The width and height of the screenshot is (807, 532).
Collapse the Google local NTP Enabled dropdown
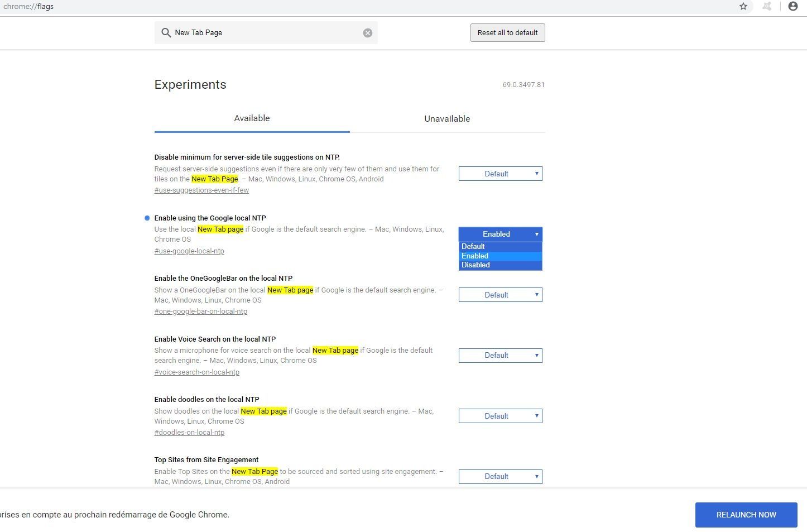[x=500, y=234]
